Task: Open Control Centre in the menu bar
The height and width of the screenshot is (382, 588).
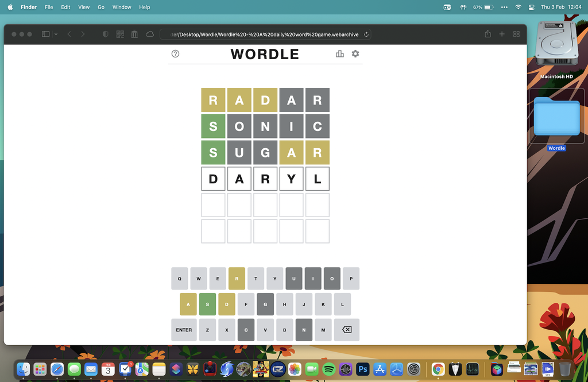Action: [x=531, y=7]
